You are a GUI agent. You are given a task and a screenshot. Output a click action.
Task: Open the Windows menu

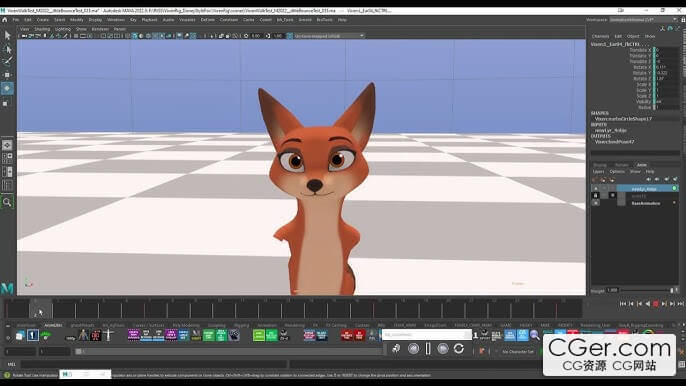(x=116, y=20)
